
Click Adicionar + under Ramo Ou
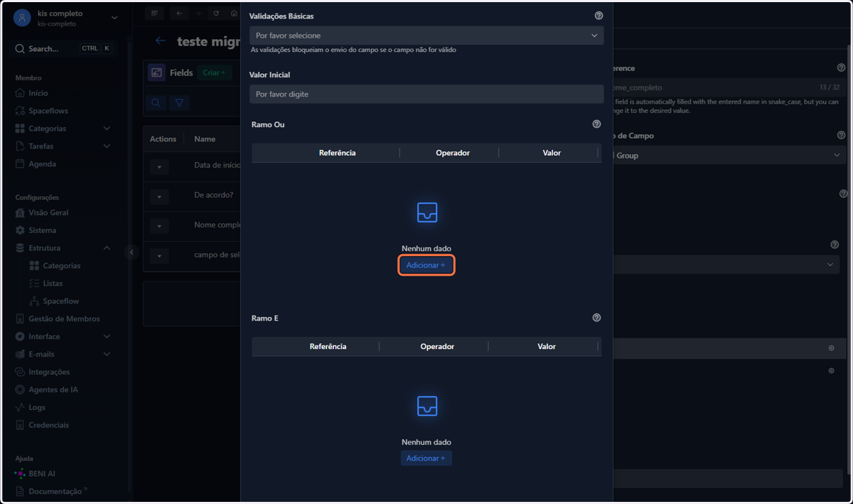coord(426,265)
